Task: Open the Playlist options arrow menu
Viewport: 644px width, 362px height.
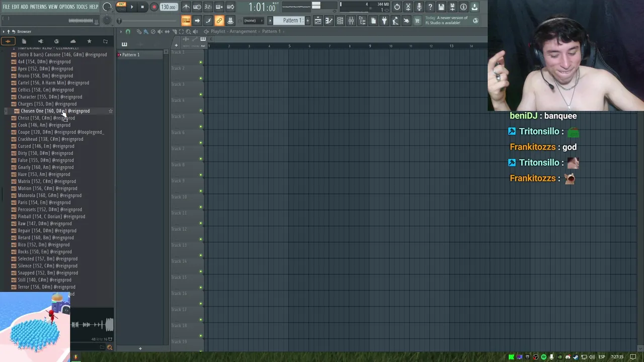Action: (121, 32)
